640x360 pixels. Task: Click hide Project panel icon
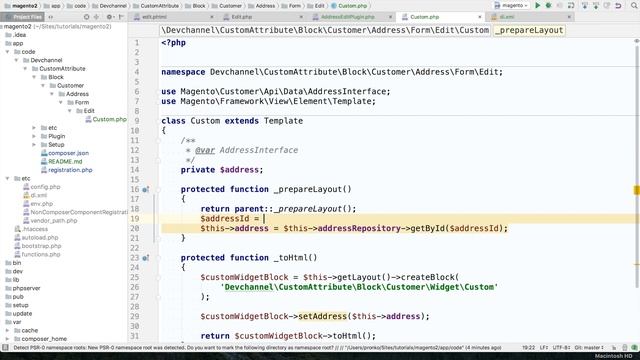(x=121, y=17)
